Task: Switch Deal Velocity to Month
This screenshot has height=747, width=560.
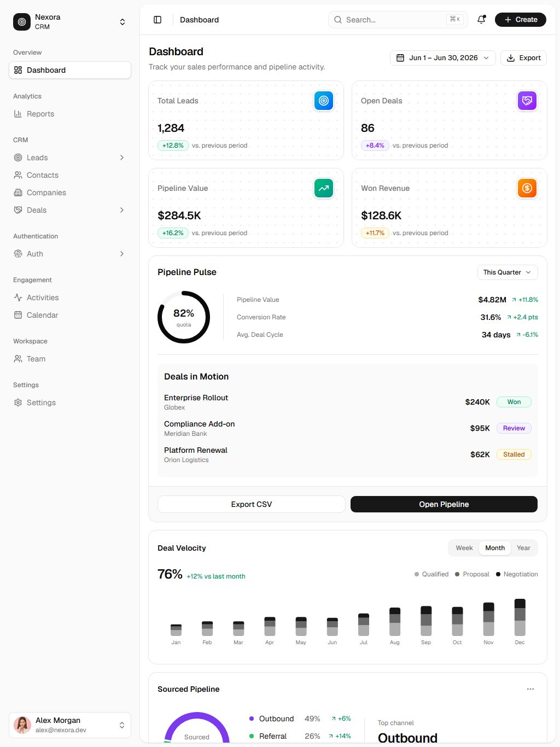Action: click(495, 548)
